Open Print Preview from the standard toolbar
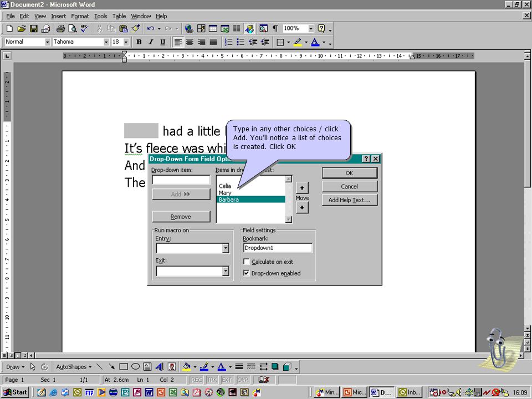The height and width of the screenshot is (399, 532). click(x=72, y=28)
